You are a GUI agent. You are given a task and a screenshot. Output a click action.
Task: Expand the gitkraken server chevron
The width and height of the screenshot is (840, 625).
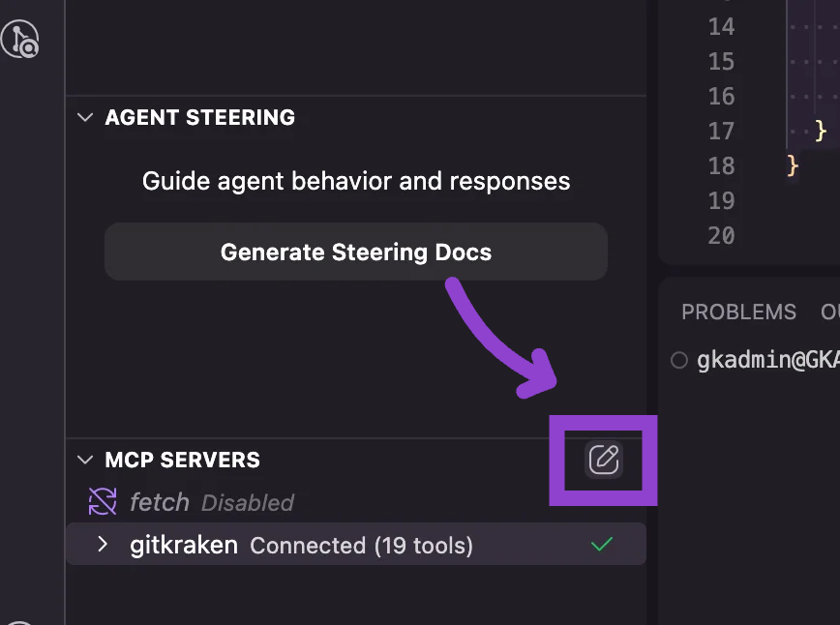pyautogui.click(x=103, y=545)
